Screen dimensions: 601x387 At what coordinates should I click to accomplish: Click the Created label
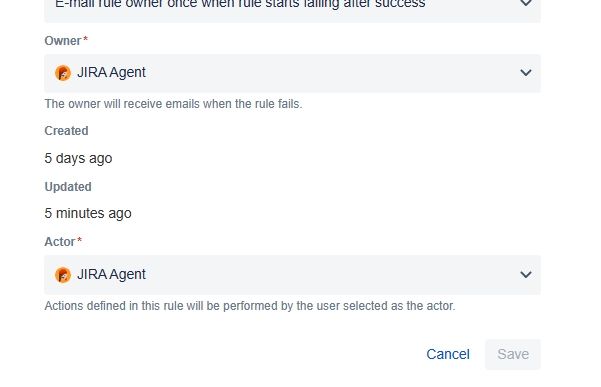pyautogui.click(x=66, y=131)
